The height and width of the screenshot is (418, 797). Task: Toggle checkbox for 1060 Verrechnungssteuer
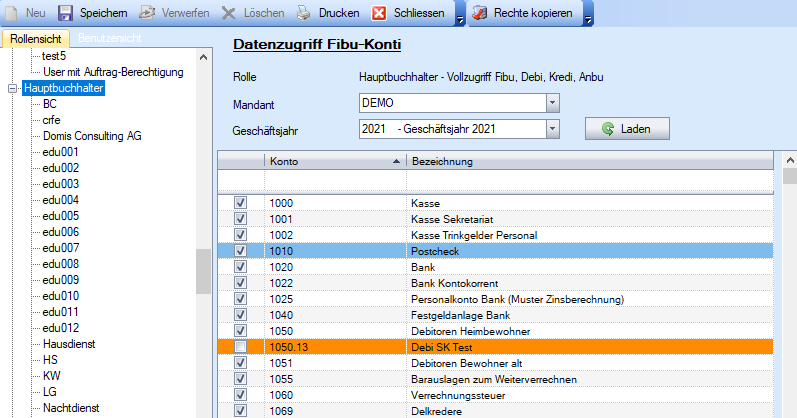click(240, 395)
